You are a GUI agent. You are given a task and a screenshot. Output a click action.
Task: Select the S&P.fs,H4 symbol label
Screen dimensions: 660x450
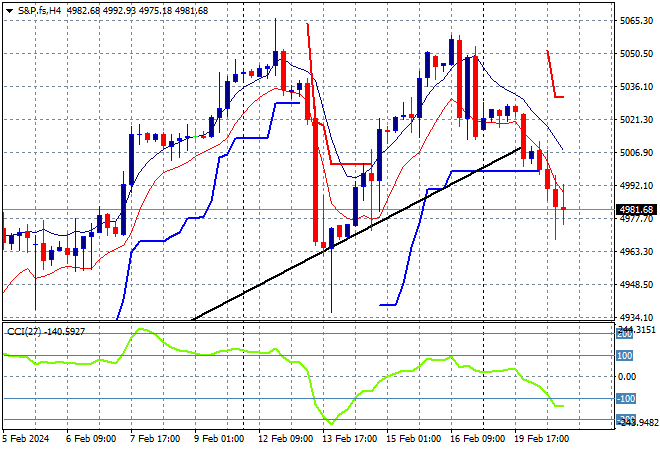(39, 11)
